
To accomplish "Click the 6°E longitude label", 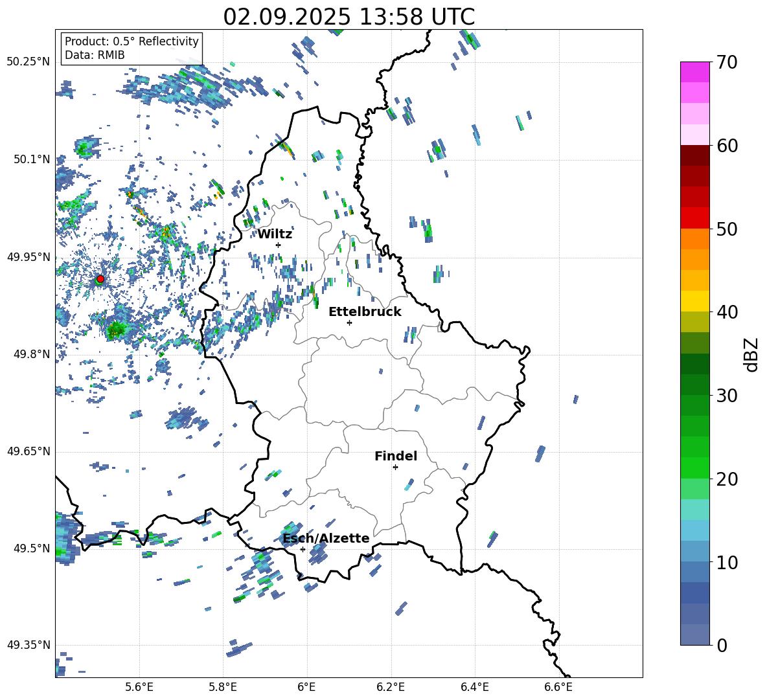I will tap(306, 687).
